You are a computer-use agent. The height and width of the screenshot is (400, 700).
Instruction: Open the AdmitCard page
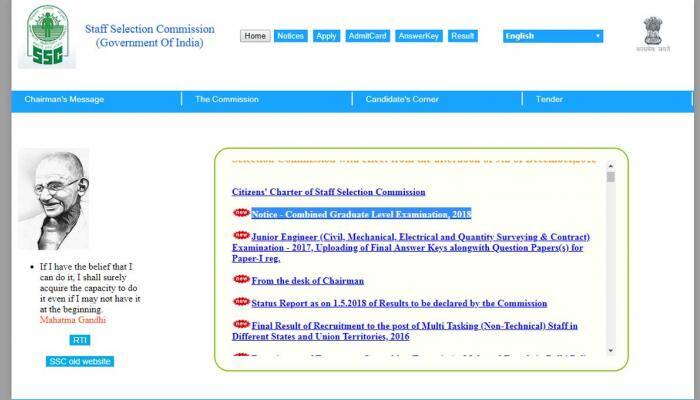pyautogui.click(x=367, y=36)
